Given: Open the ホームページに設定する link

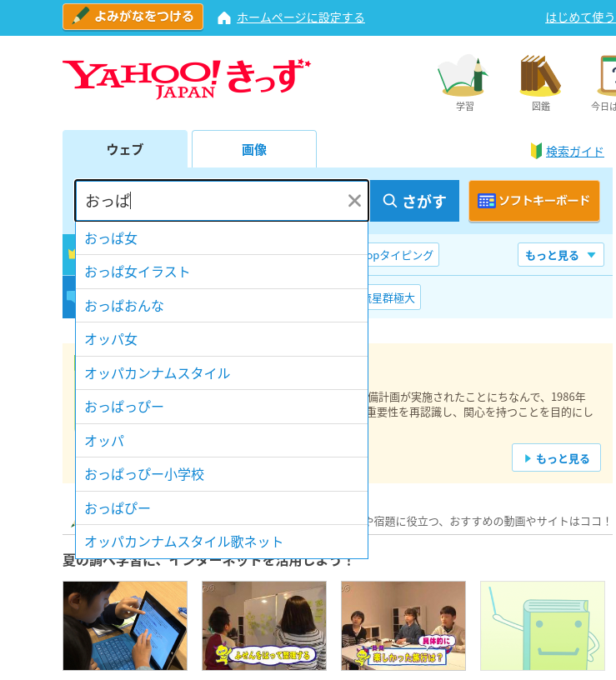Looking at the screenshot, I should pos(301,17).
